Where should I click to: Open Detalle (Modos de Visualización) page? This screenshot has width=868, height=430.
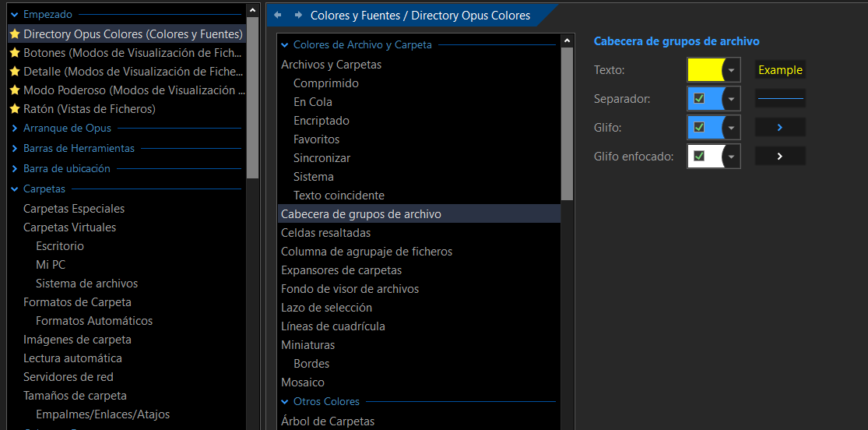(x=133, y=72)
